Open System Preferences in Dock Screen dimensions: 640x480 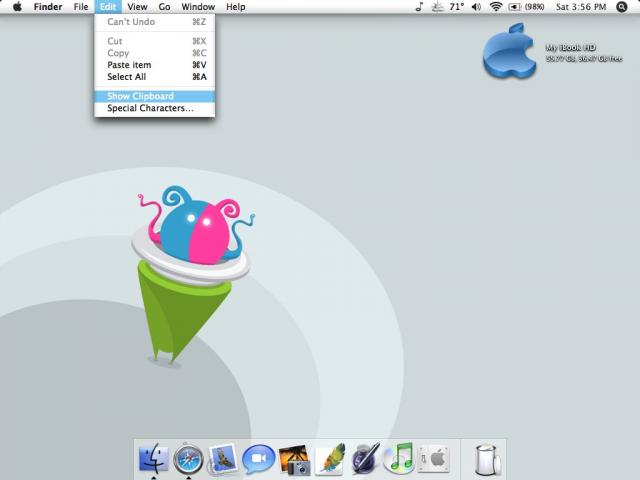(x=434, y=459)
